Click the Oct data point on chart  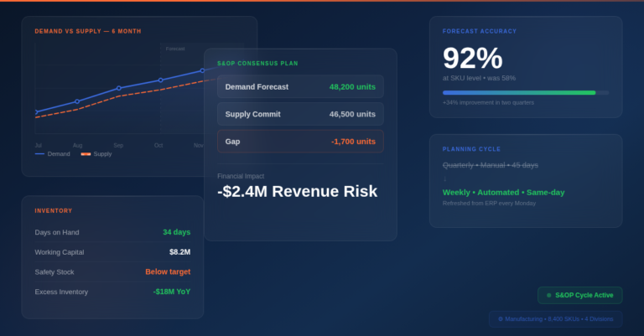(x=160, y=80)
